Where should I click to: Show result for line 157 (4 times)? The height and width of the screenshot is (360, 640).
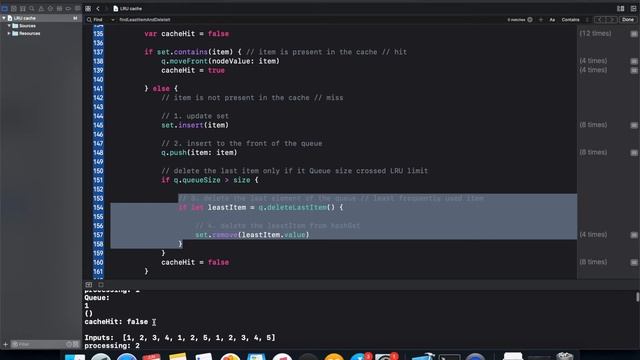coord(634,235)
